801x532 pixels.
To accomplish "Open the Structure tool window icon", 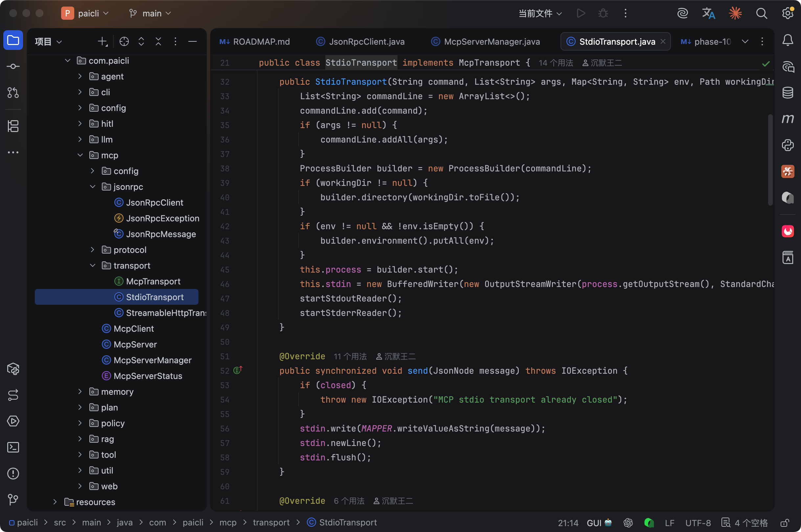I will (x=13, y=126).
